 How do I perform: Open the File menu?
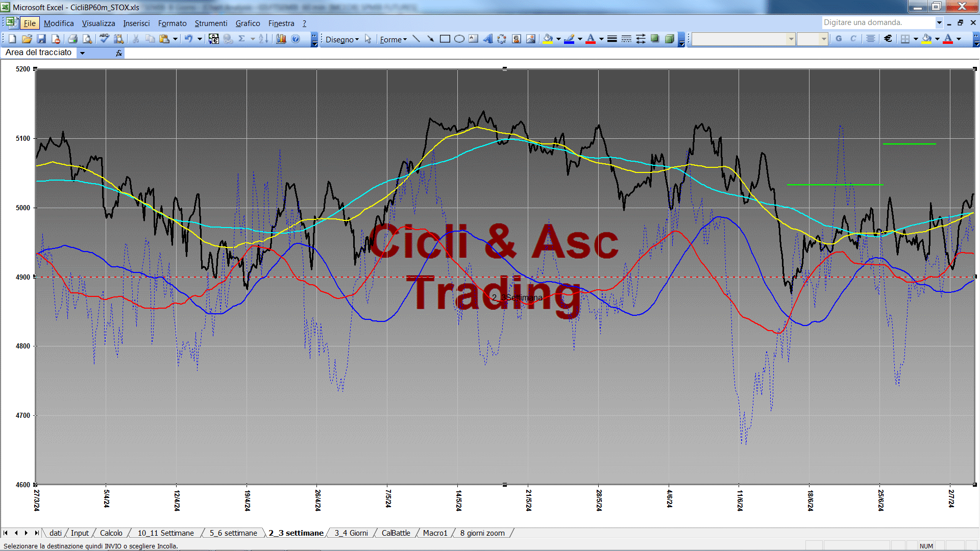point(30,23)
